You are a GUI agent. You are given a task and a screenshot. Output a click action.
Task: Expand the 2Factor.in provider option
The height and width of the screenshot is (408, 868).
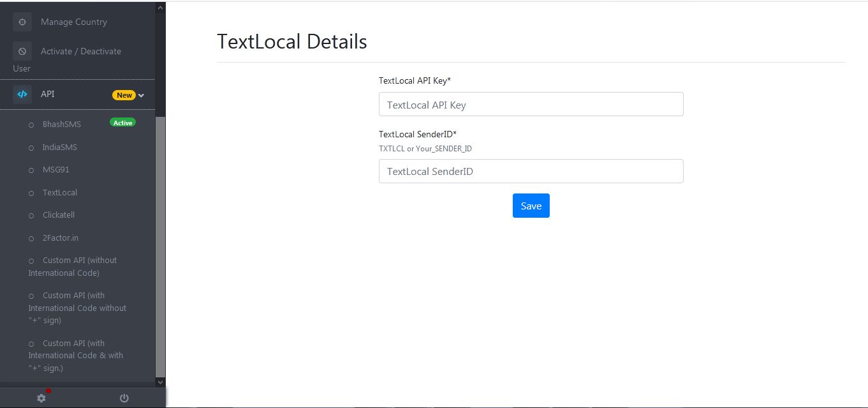point(61,238)
